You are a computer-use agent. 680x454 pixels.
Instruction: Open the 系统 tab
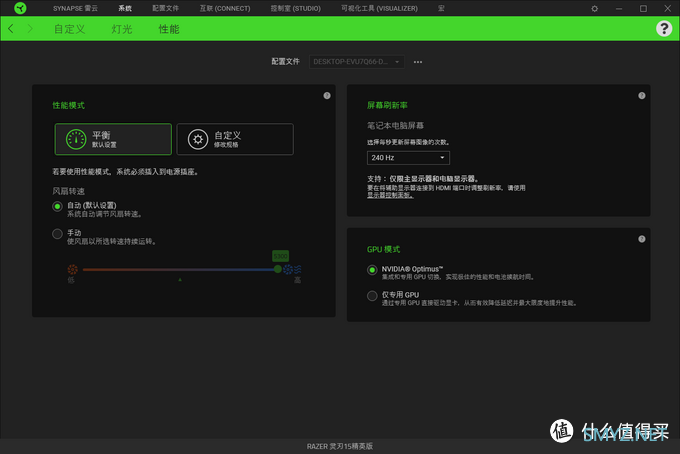(125, 8)
